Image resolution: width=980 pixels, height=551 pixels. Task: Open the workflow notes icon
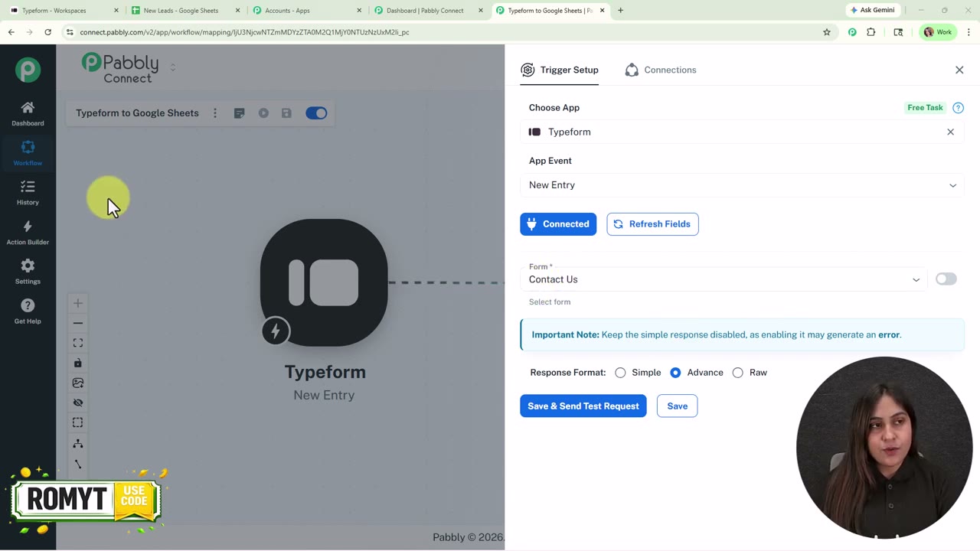[239, 113]
